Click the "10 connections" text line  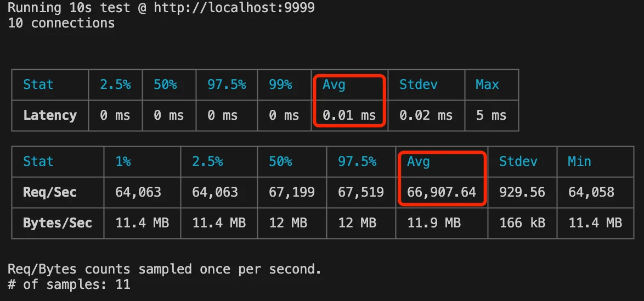point(61,23)
